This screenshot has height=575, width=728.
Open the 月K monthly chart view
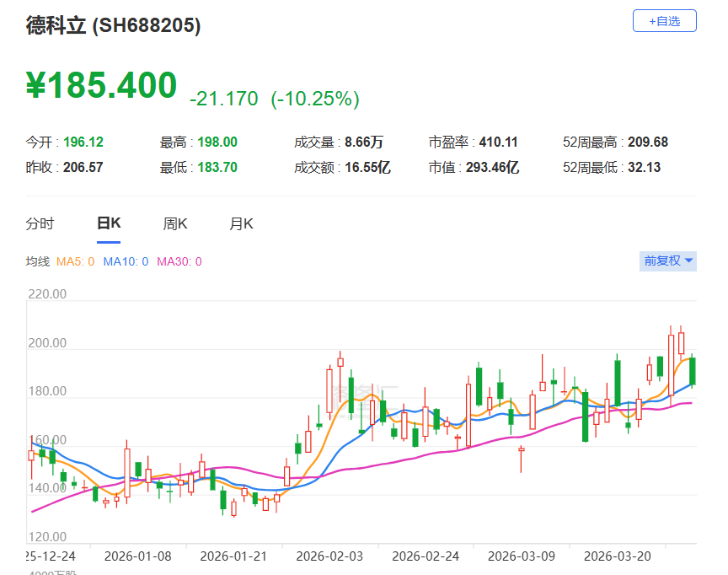[x=240, y=223]
